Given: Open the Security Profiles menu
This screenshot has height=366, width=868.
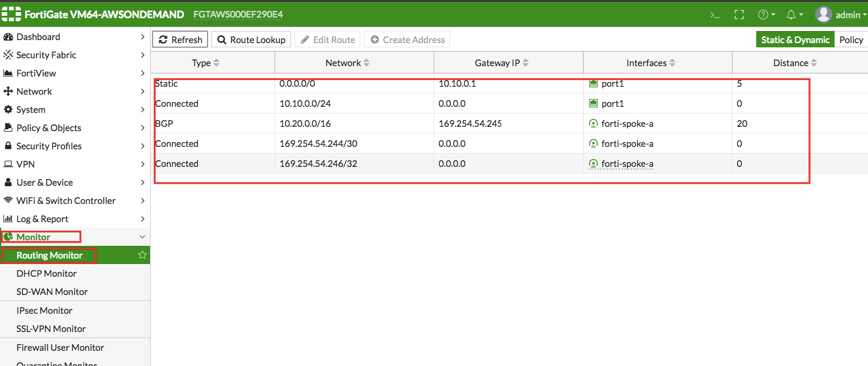Looking at the screenshot, I should (x=75, y=146).
